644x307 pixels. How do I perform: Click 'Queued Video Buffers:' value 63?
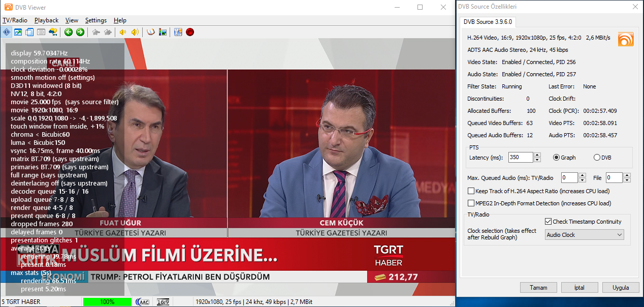(x=530, y=123)
